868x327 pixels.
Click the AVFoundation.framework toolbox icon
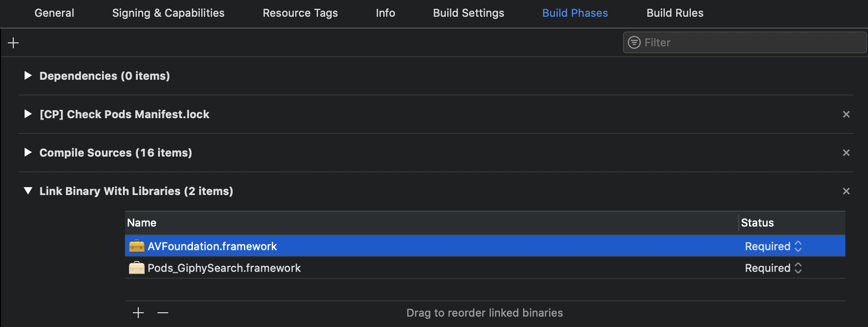(x=136, y=246)
